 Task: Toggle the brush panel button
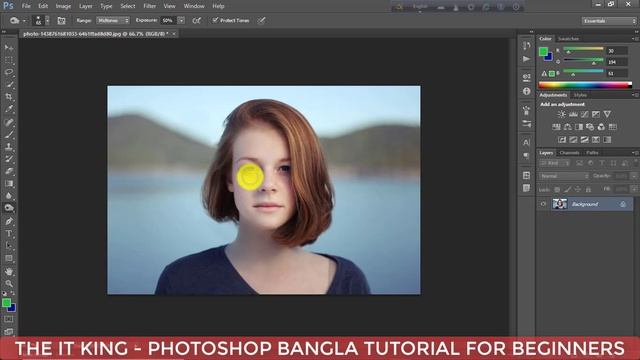tap(61, 20)
